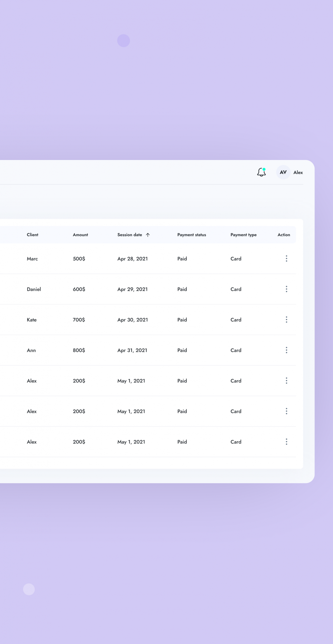Click the Payment type column header
The height and width of the screenshot is (644, 333).
point(243,235)
